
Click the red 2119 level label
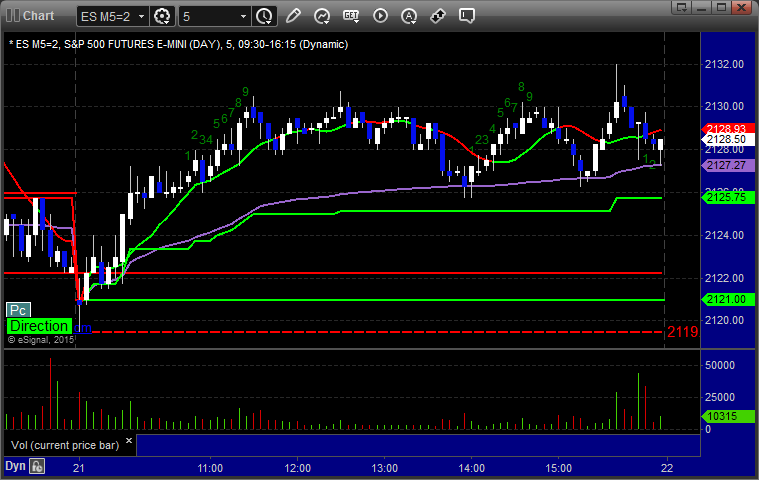point(683,332)
